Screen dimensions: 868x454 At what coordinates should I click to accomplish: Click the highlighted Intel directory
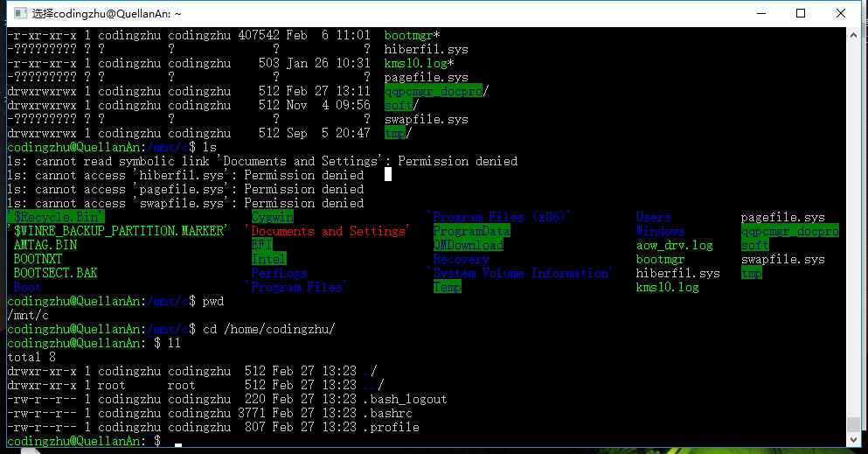tap(269, 259)
